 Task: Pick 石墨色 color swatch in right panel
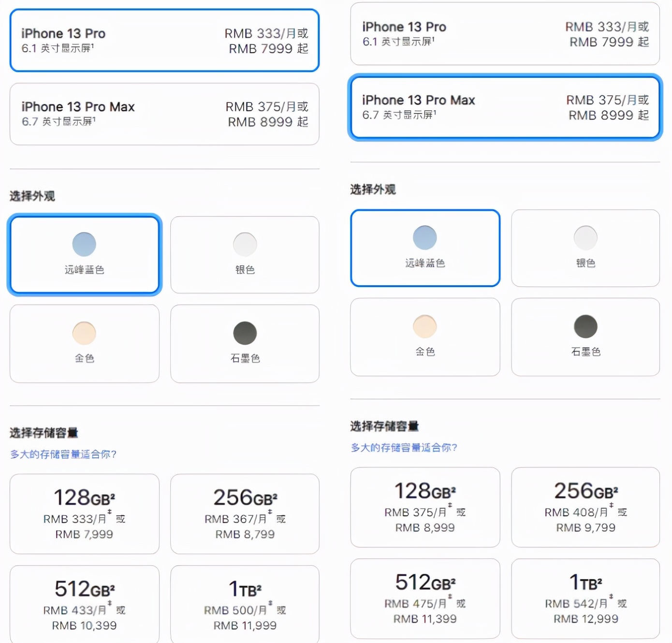585,337
